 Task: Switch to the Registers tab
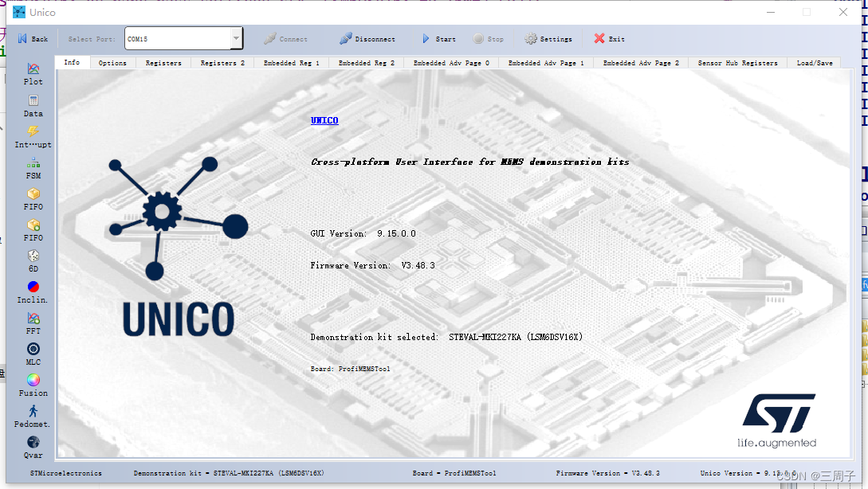pos(163,63)
